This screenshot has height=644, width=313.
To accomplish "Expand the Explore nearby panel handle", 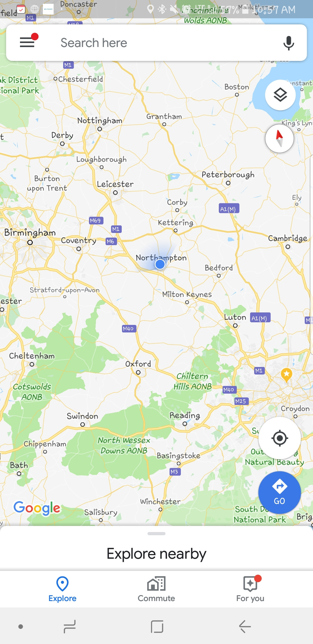I will [x=156, y=533].
